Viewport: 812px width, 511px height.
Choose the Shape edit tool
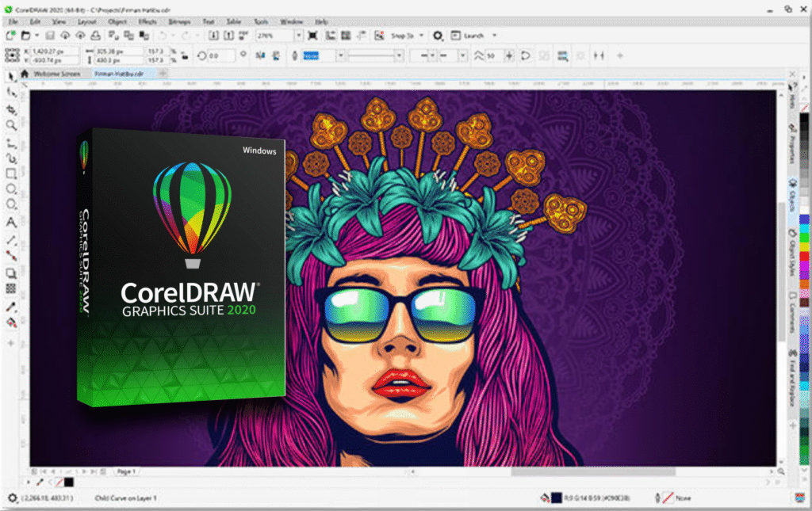[x=11, y=93]
